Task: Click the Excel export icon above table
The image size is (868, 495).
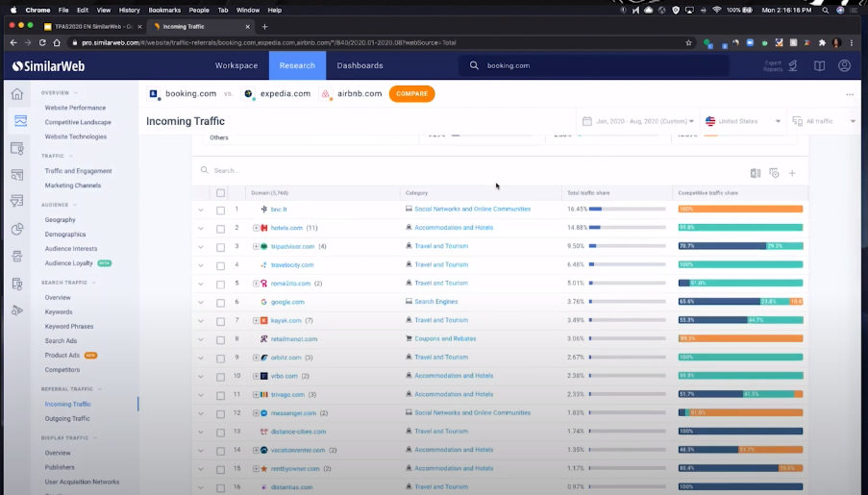Action: 756,173
